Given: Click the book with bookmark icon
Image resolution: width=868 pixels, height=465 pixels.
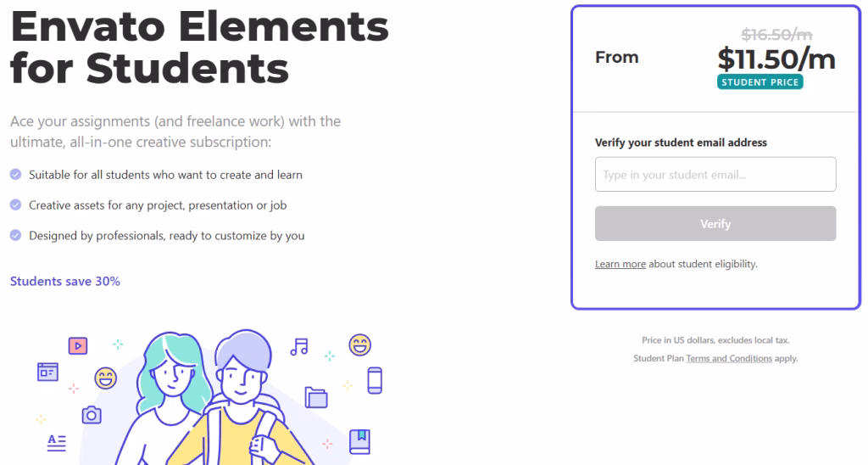Looking at the screenshot, I should coord(359,442).
